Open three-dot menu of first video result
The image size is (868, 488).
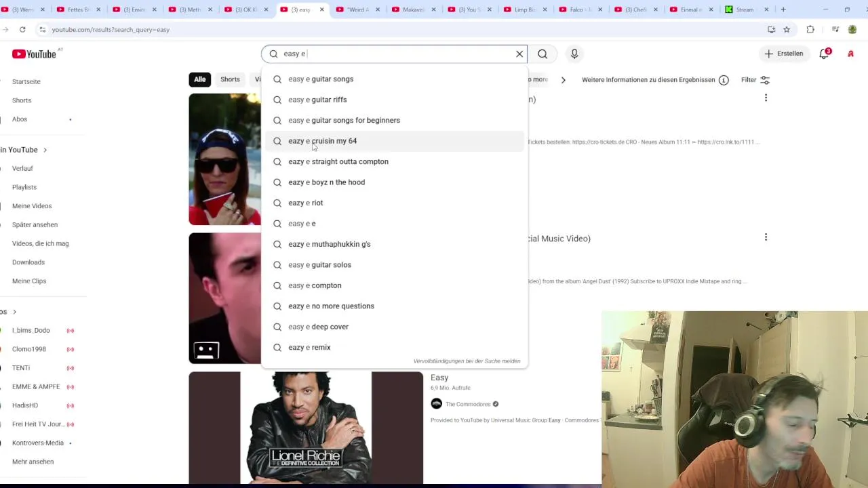(766, 98)
